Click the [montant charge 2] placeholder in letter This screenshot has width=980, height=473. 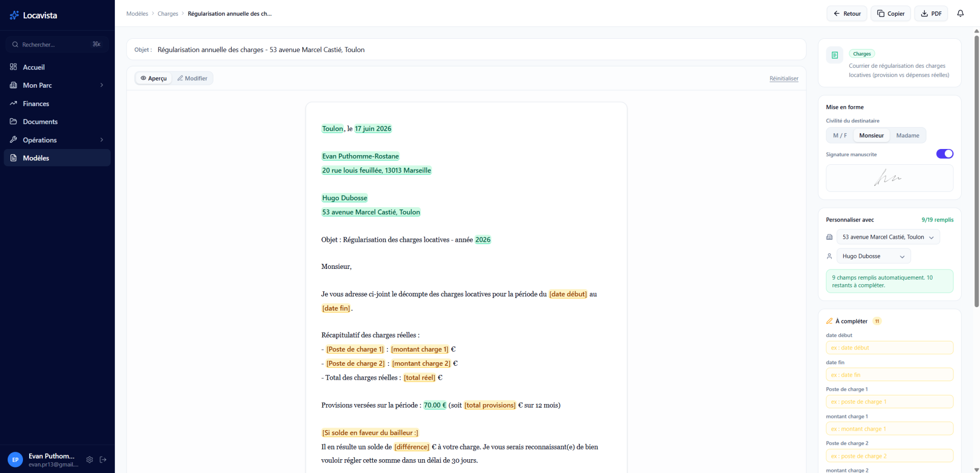(422, 364)
